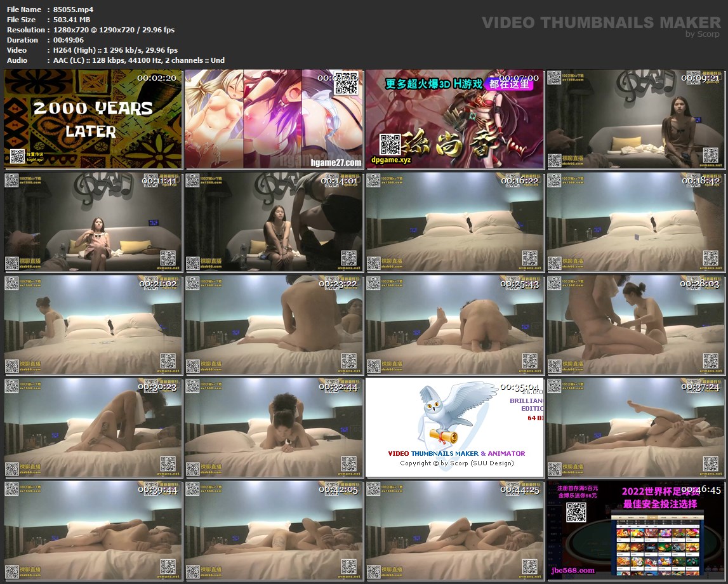Open the thumbnail stamped 00:09:21
Image resolution: width=728 pixels, height=584 pixels.
[x=635, y=119]
